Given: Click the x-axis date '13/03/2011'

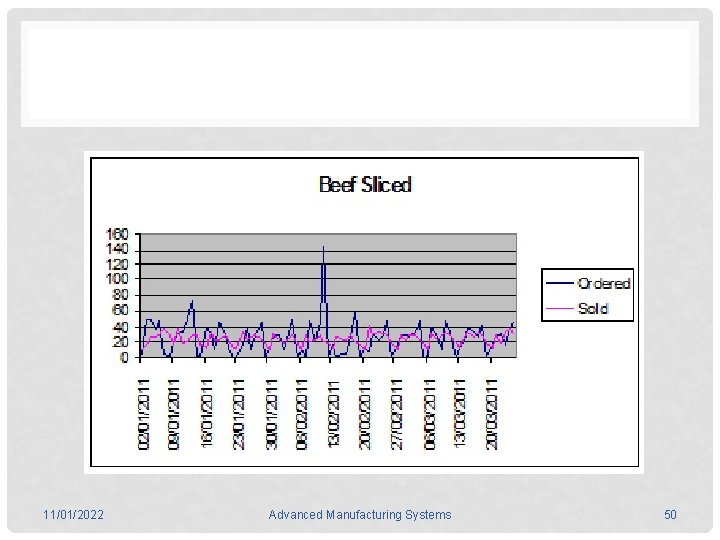Looking at the screenshot, I should click(x=461, y=414).
